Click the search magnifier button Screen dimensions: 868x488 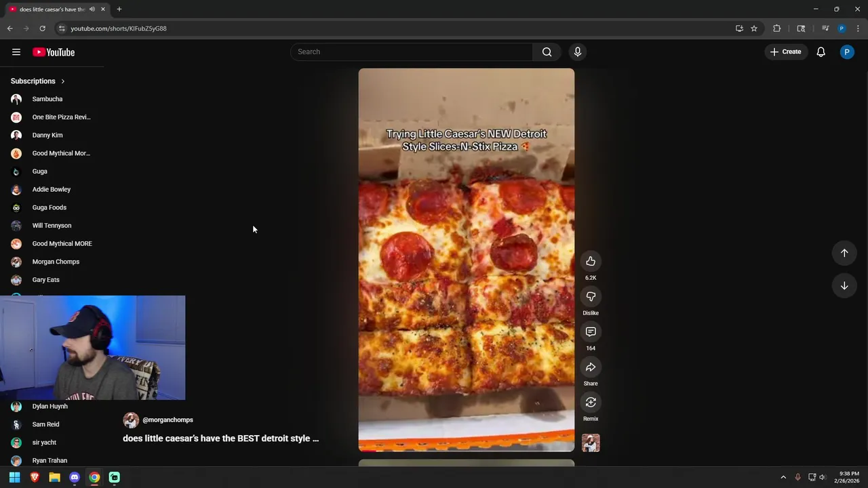click(547, 52)
